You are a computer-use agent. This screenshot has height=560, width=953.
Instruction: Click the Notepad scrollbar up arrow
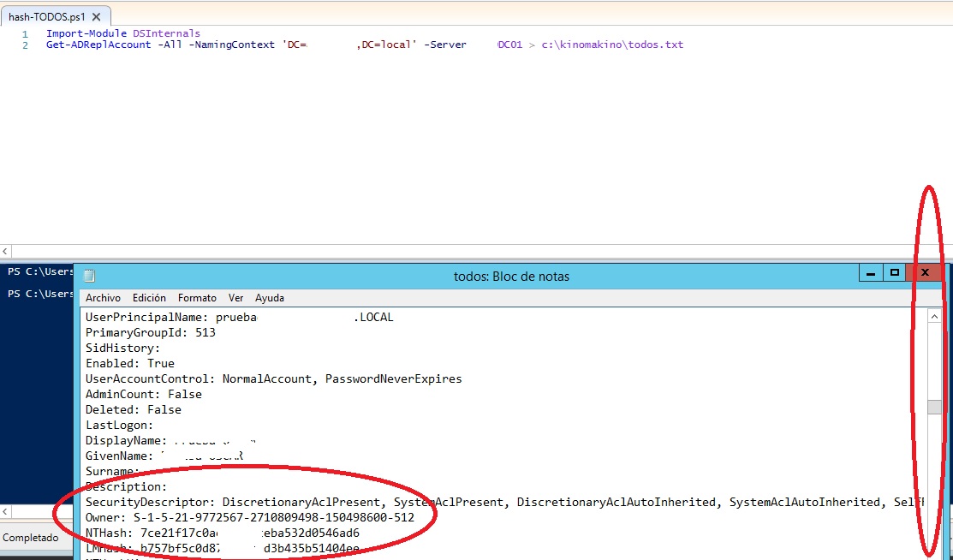tap(934, 317)
